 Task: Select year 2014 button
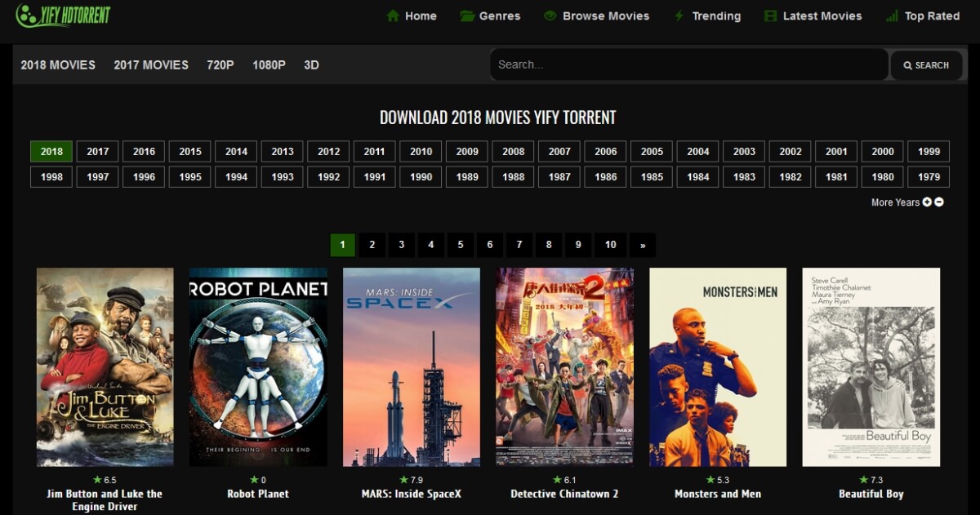point(236,152)
